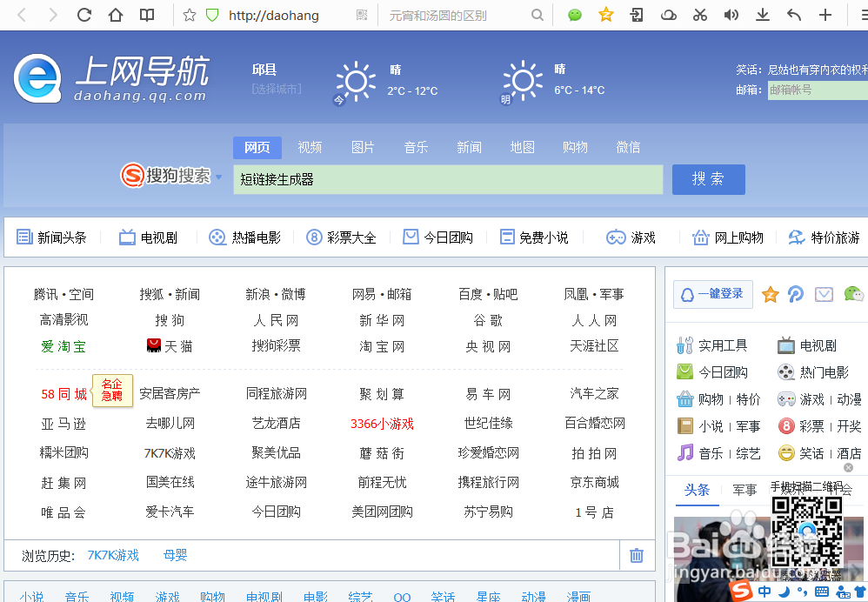
Task: Open 百度·贴吧 site link
Action: coord(488,294)
